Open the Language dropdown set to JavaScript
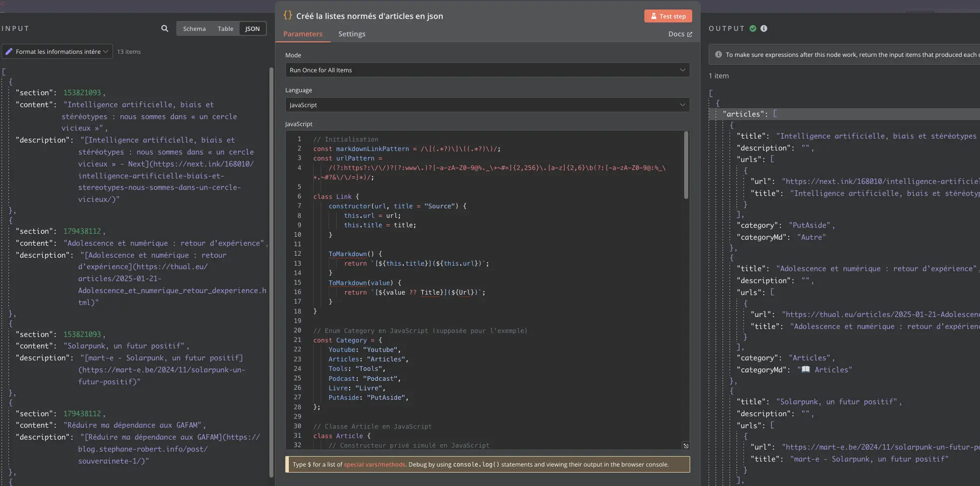980x486 pixels. point(488,105)
